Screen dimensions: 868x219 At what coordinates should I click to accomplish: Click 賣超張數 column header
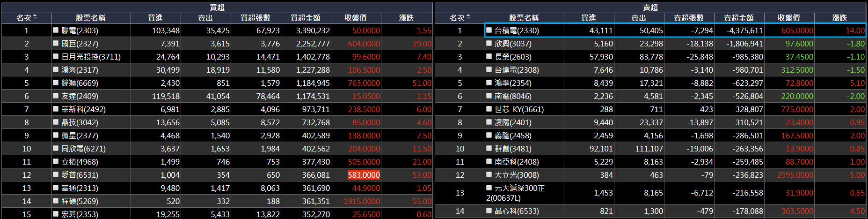[689, 18]
